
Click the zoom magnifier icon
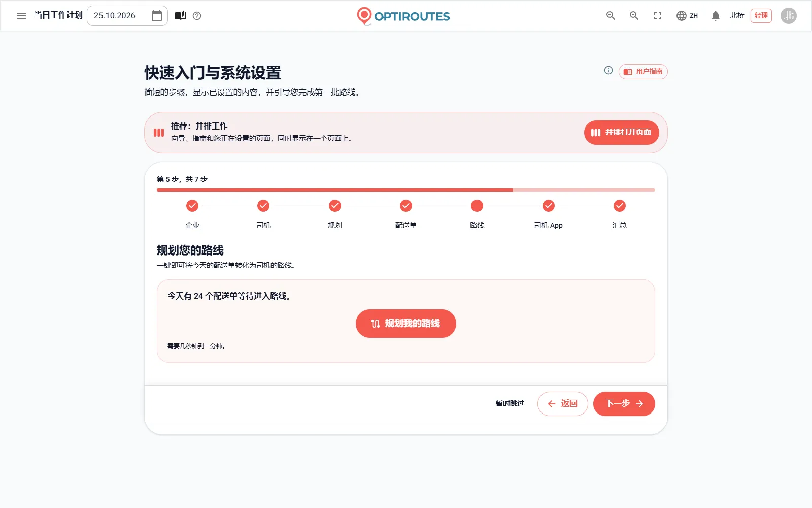coord(634,16)
